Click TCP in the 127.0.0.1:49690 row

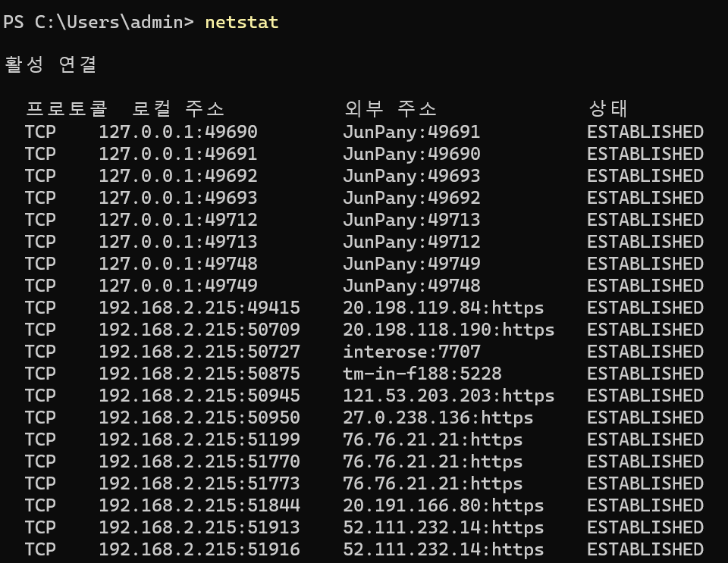40,132
